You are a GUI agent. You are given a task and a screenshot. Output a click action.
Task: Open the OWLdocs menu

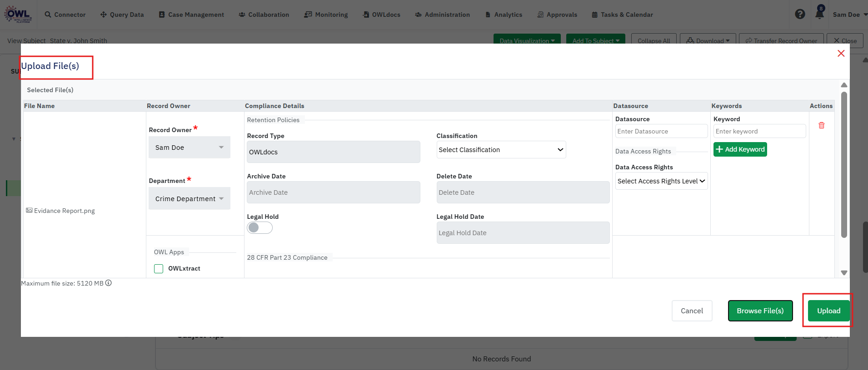(x=381, y=15)
